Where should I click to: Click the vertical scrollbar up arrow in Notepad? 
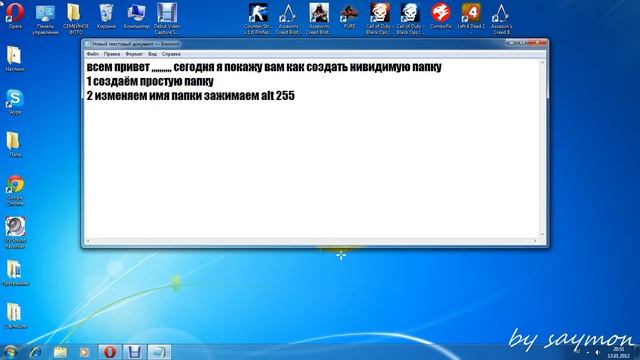(x=542, y=63)
